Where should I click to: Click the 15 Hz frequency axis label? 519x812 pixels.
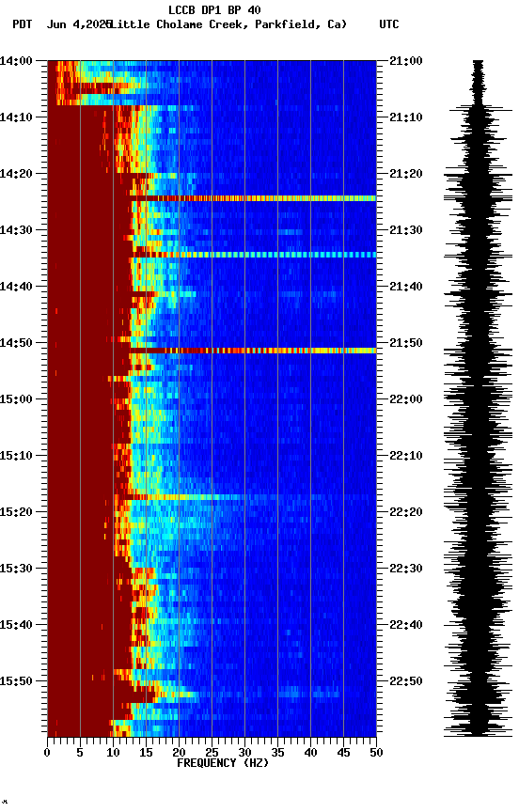[146, 754]
